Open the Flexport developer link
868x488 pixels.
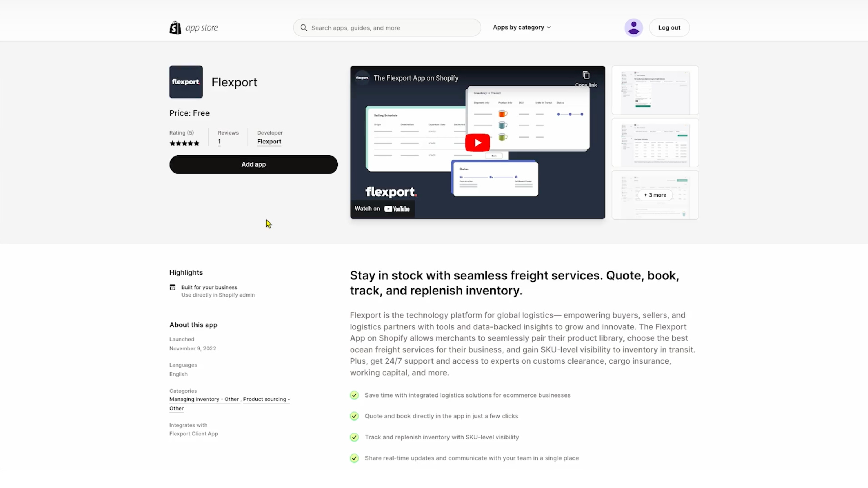(x=269, y=142)
